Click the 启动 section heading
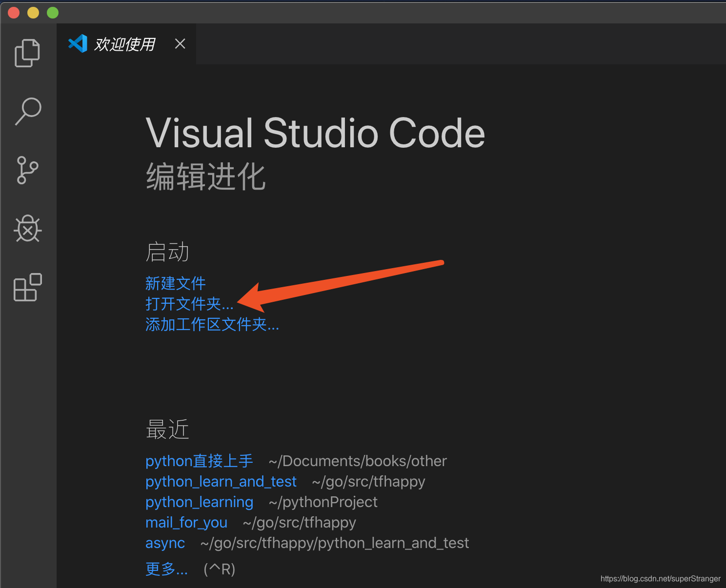Viewport: 726px width, 588px height. click(x=167, y=252)
